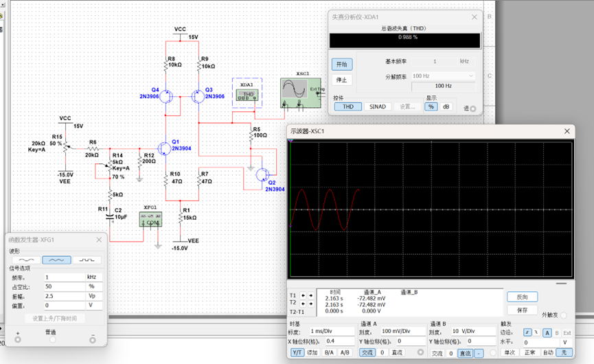Open the 分解频率 100 Hz dropdown
This screenshot has width=594, height=364.
coord(443,76)
